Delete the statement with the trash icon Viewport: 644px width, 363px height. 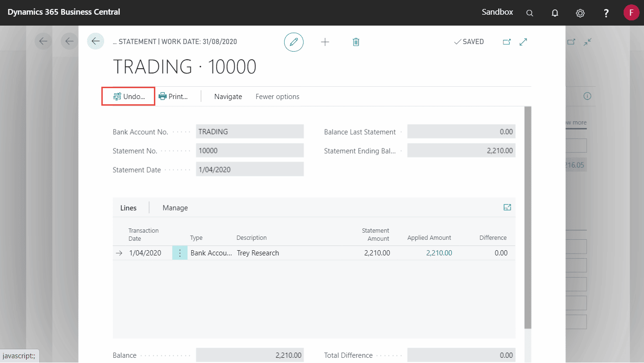coord(356,42)
